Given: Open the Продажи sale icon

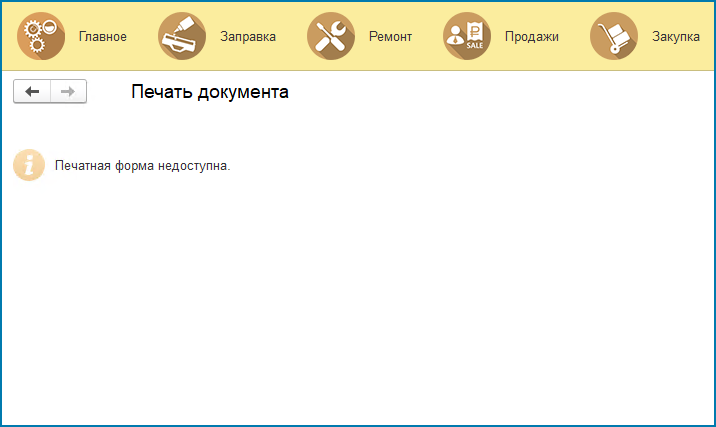Looking at the screenshot, I should [467, 36].
